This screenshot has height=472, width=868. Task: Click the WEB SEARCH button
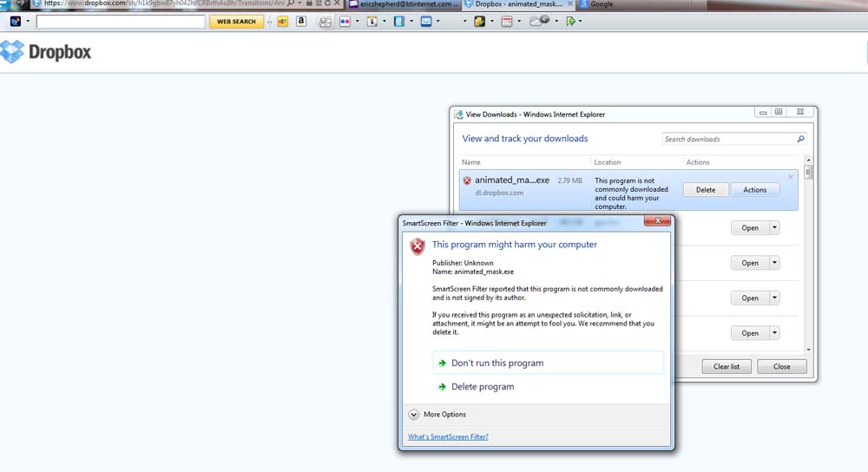point(236,22)
